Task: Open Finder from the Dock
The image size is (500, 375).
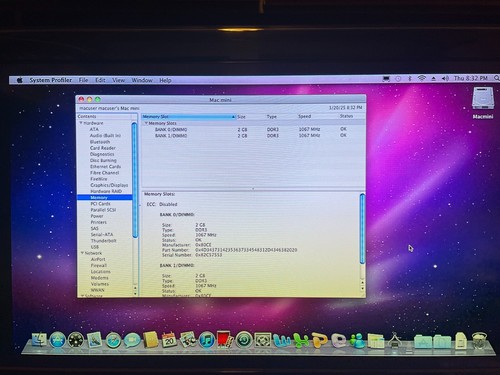Action: (x=40, y=340)
